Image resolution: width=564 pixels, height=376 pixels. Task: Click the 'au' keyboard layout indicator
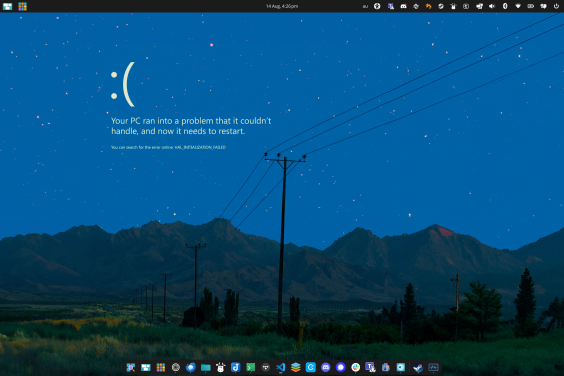pos(365,6)
